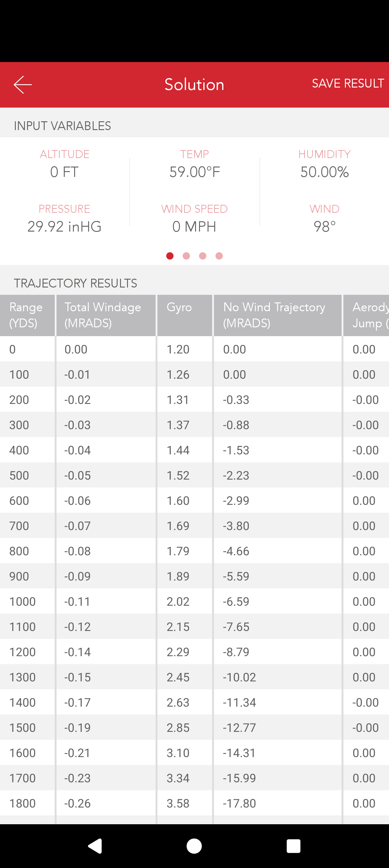Tap the ALTITUDE 0 FT value

tap(64, 172)
